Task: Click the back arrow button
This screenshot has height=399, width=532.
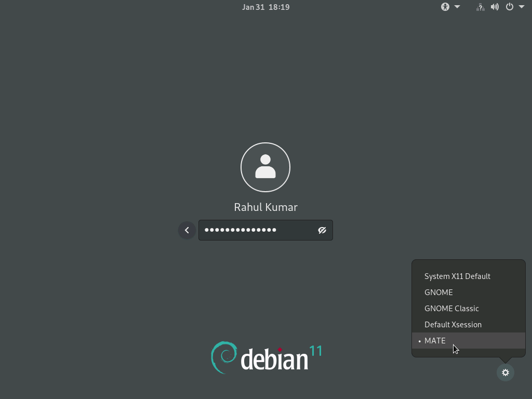Action: pyautogui.click(x=187, y=230)
